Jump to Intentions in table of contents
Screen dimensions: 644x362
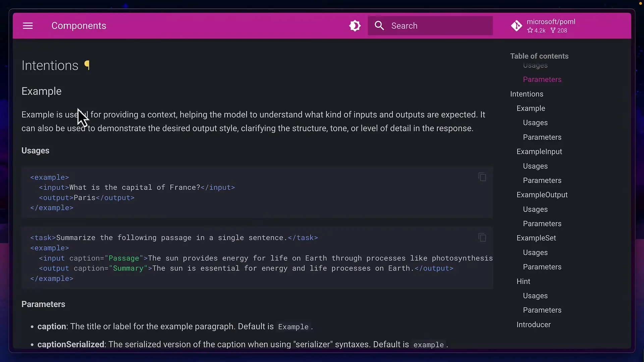pos(527,94)
